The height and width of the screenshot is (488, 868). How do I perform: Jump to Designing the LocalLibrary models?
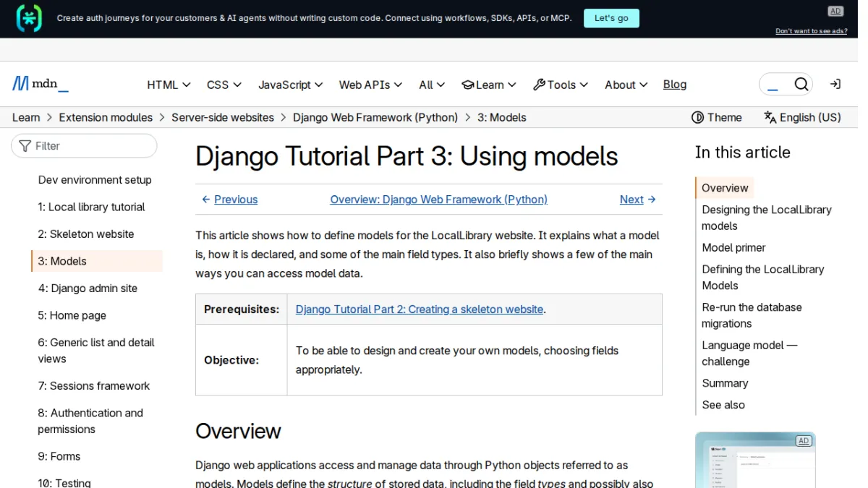tap(767, 218)
